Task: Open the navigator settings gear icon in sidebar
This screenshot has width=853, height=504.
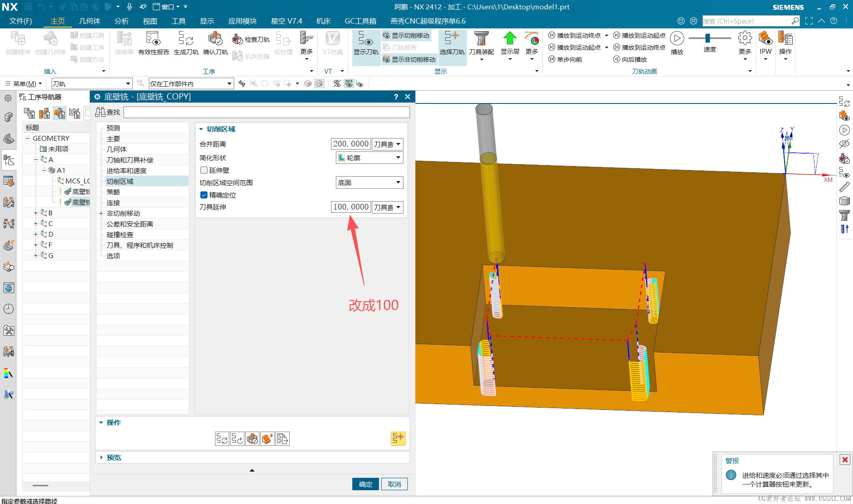Action: point(8,98)
